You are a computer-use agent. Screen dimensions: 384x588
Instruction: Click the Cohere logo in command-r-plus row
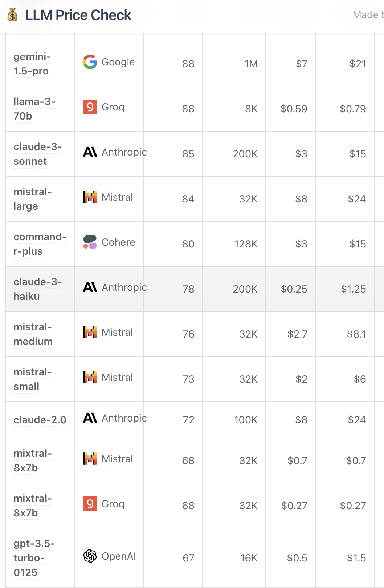pos(90,242)
